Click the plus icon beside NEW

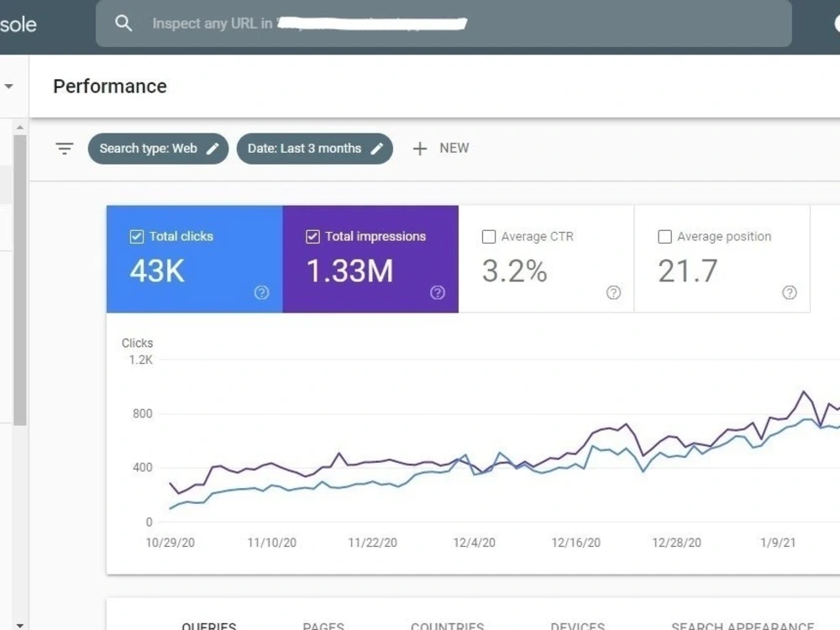tap(420, 149)
